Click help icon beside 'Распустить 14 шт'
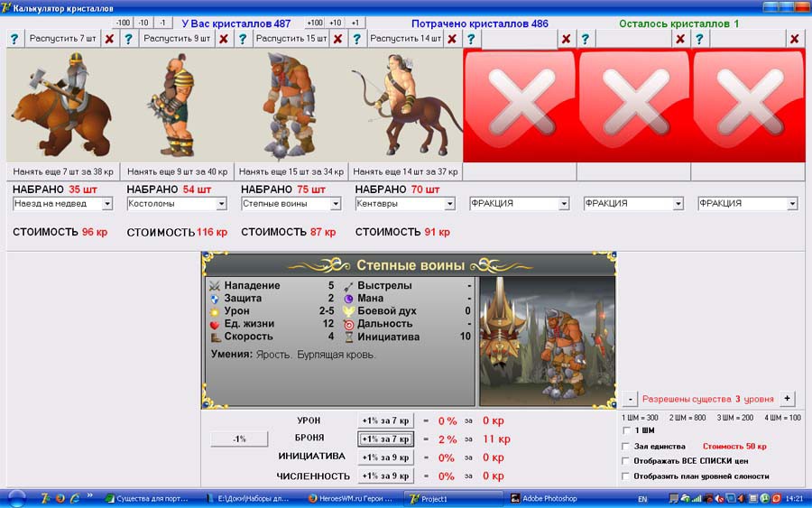 [356, 39]
